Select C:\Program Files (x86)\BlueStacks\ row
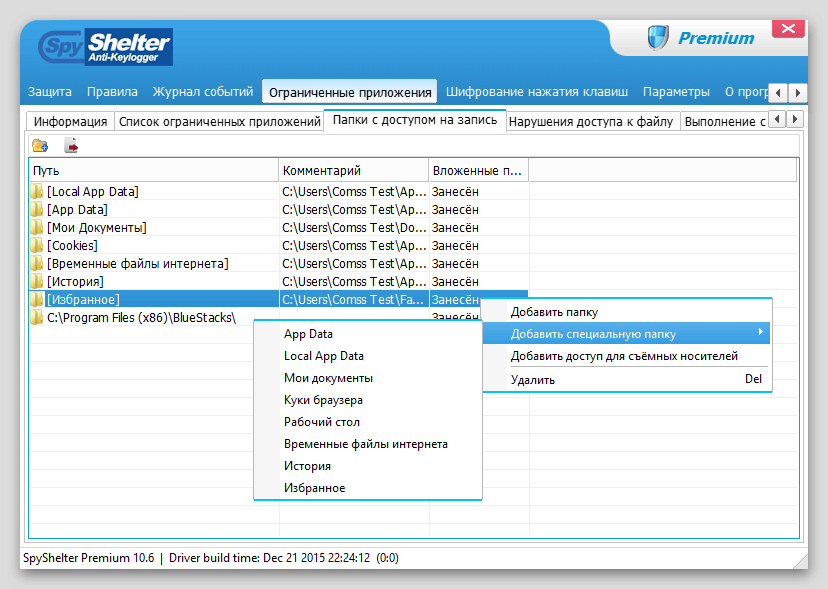Image resolution: width=828 pixels, height=589 pixels. (141, 317)
